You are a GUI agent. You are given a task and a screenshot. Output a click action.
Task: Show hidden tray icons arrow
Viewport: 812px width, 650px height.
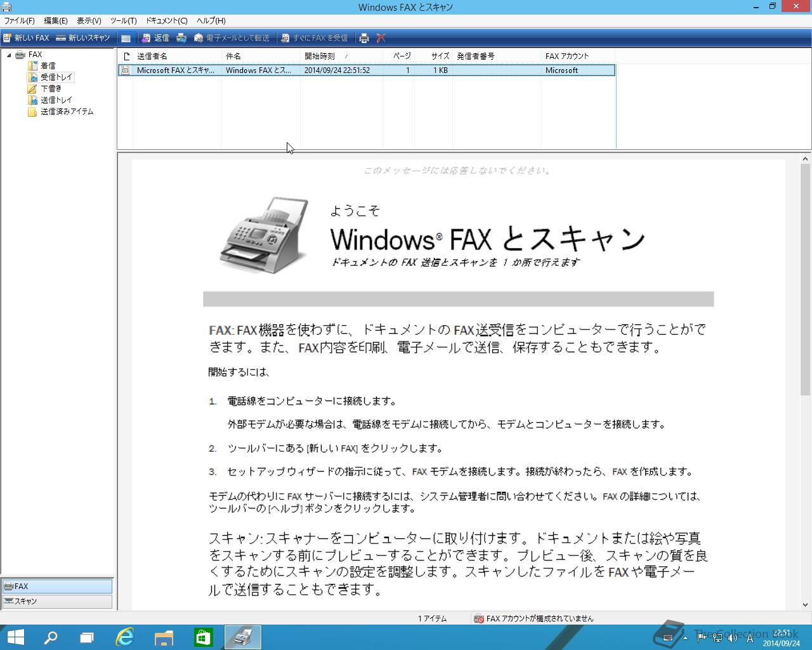[x=685, y=638]
